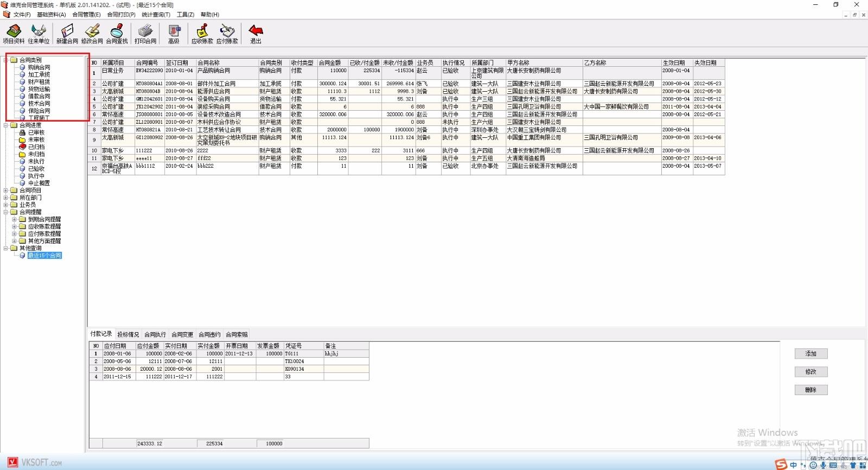Screen dimensions: 868x470
Task: Select 执行中 tree node
Action: point(36,176)
